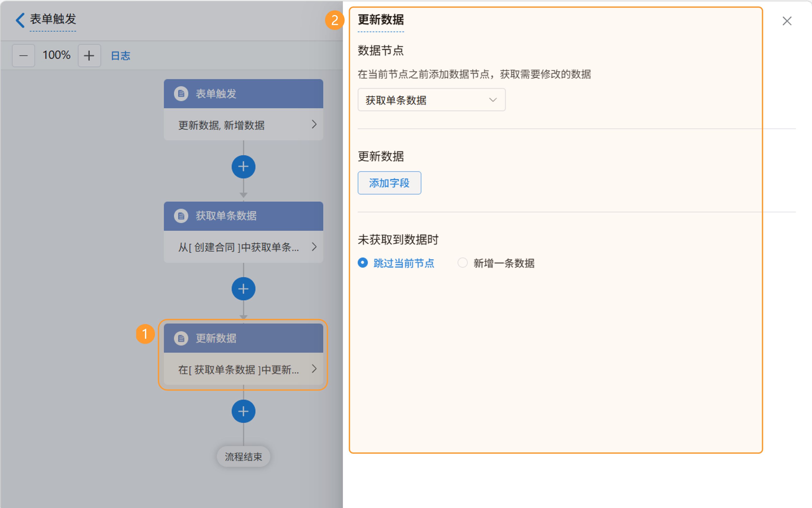Select 新增一条数据 radio option

pyautogui.click(x=463, y=263)
